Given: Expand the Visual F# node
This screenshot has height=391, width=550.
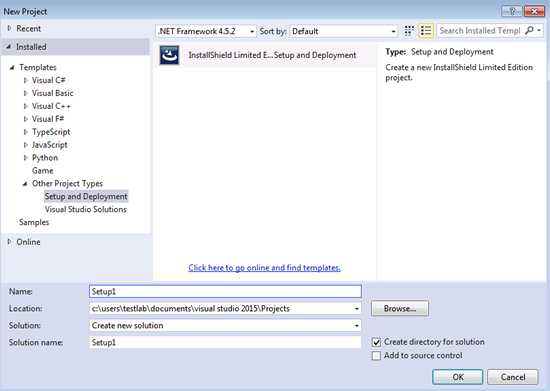Looking at the screenshot, I should pyautogui.click(x=26, y=119).
